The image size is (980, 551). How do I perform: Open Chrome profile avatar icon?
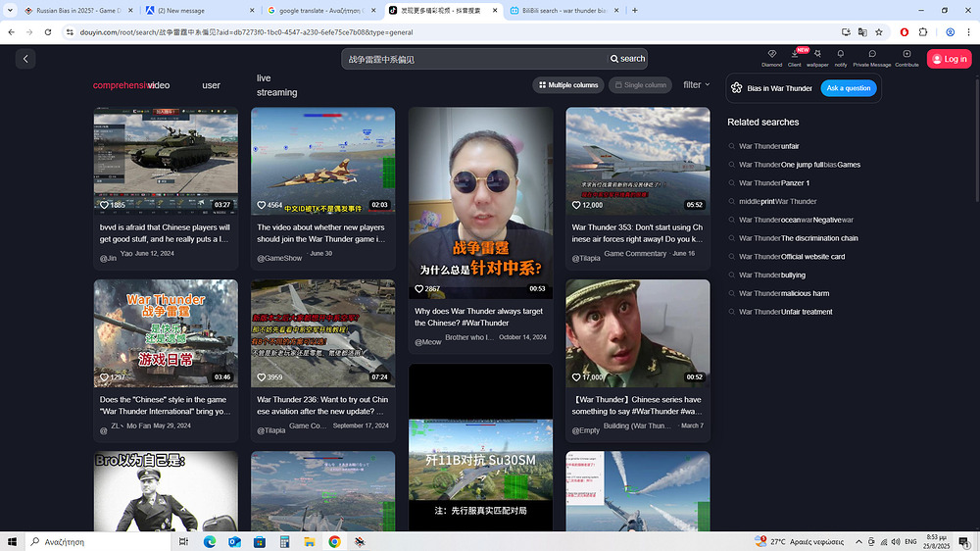950,32
